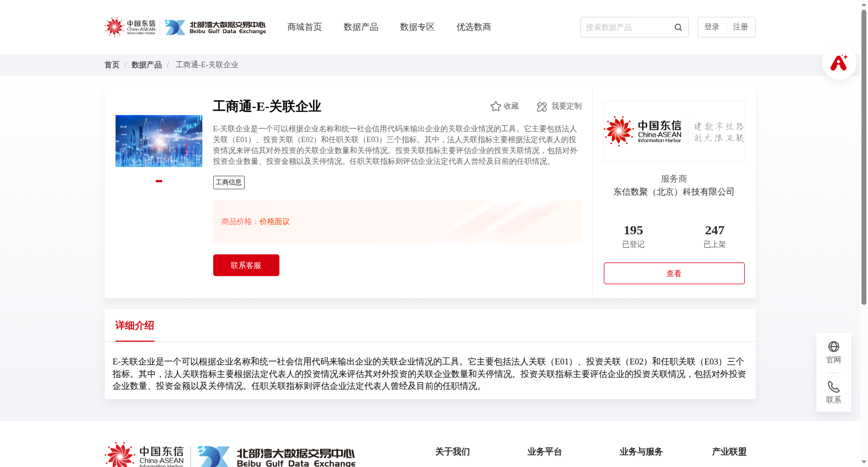
Task: Click the footer Beibu Gulf Data Exchange logo
Action: [276, 457]
